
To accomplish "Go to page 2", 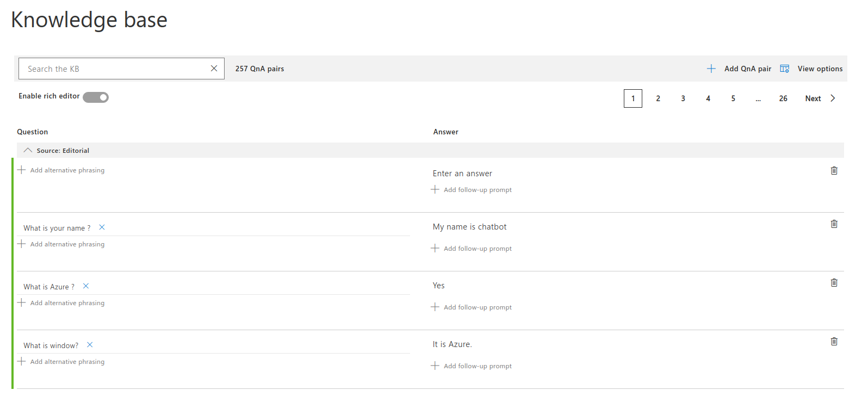I will [658, 98].
